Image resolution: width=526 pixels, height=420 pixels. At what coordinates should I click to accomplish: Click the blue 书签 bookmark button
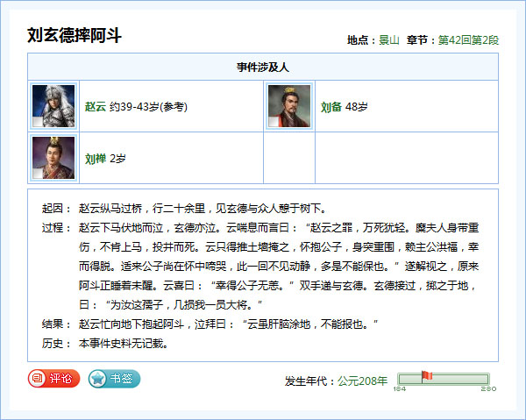114,379
